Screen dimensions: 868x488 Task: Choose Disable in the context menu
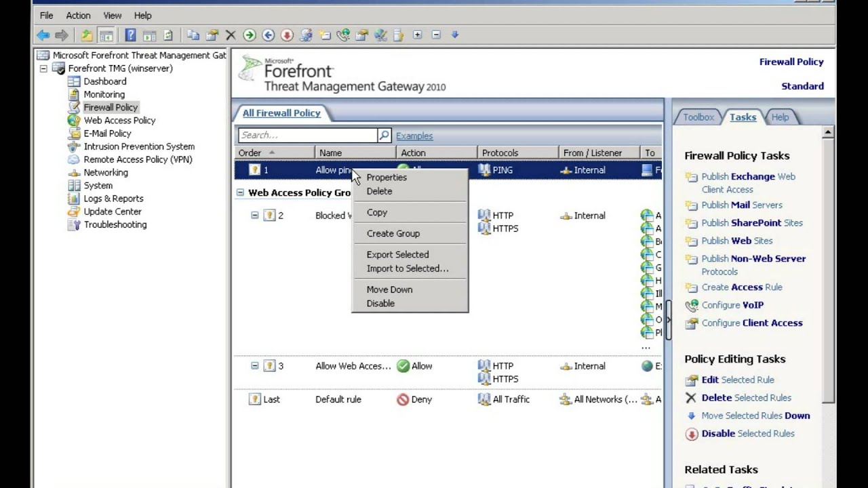point(410,304)
